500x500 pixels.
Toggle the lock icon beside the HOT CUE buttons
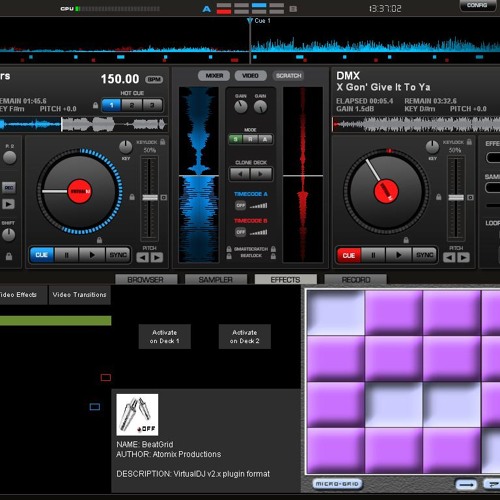tap(95, 105)
